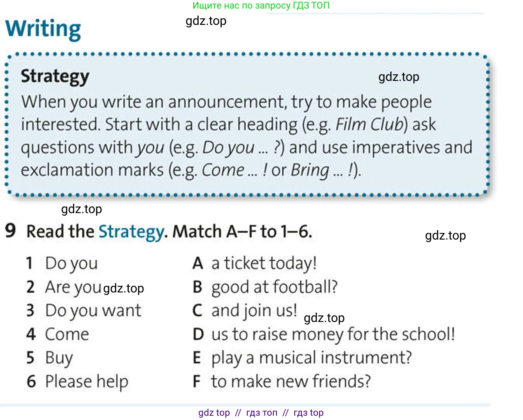Choose option D us to raise money
The image size is (523, 420).
324,334
